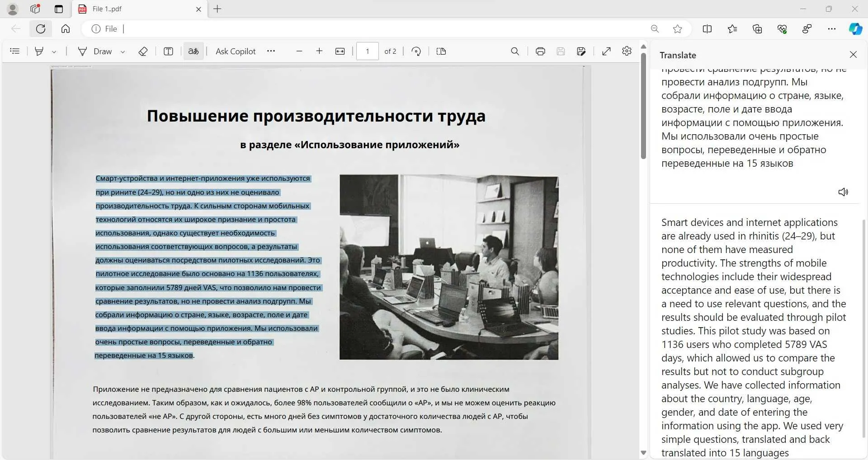Open the Translate tool
868x460 pixels.
point(193,51)
